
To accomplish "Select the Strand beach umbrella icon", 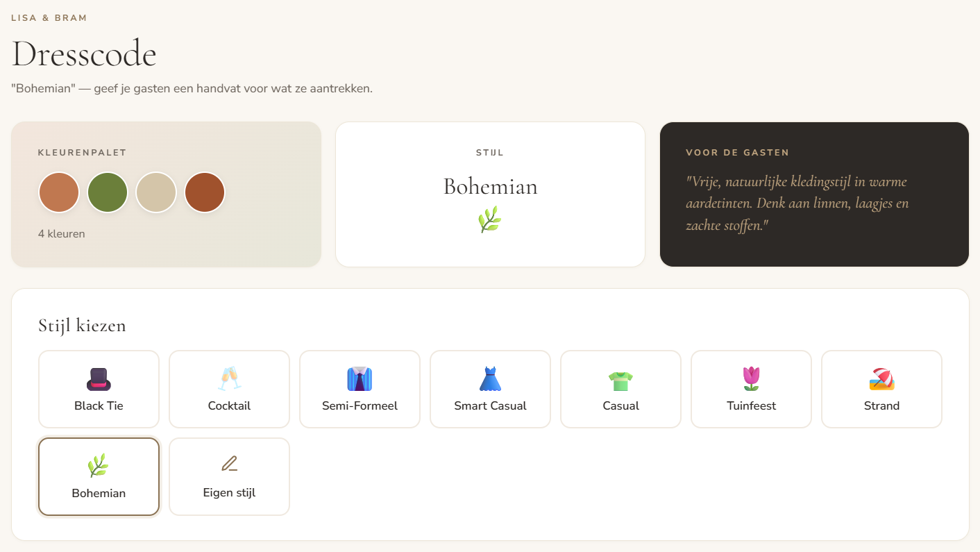I will (881, 379).
